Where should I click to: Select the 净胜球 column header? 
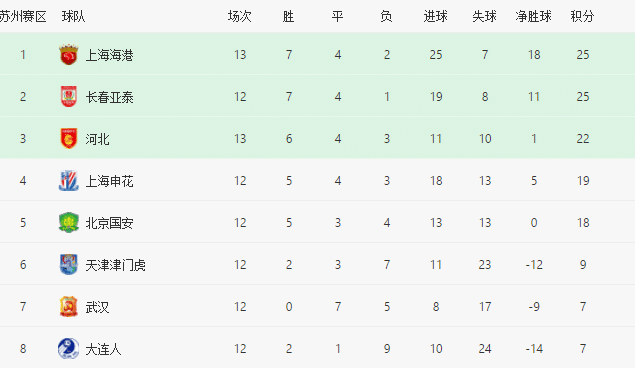(534, 17)
